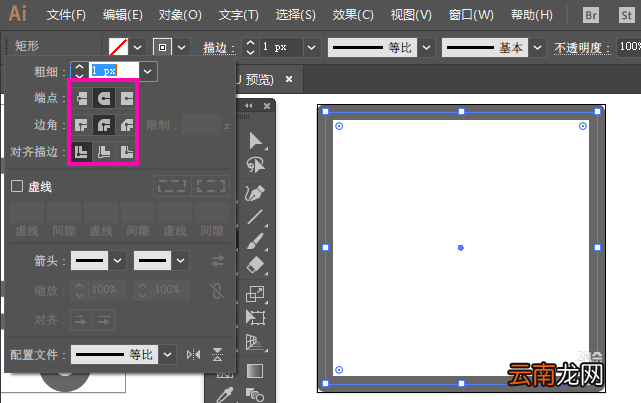Click the 描边 label in control bar

click(219, 48)
